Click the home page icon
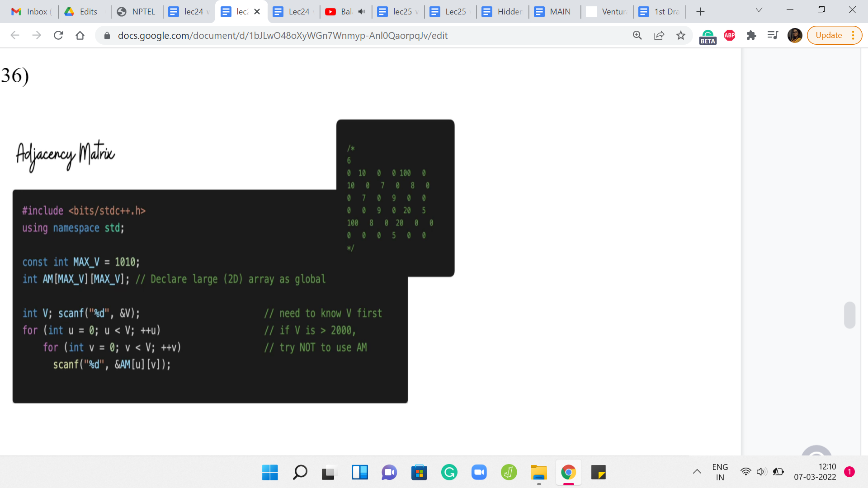Screen dimensions: 868x488 (x=80, y=35)
